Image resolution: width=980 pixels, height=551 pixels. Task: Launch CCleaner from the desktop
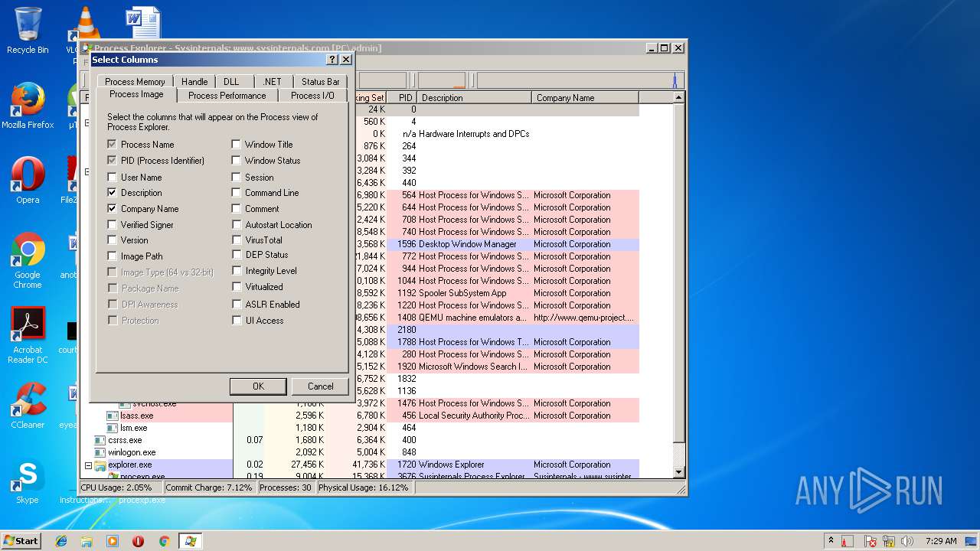[x=28, y=406]
